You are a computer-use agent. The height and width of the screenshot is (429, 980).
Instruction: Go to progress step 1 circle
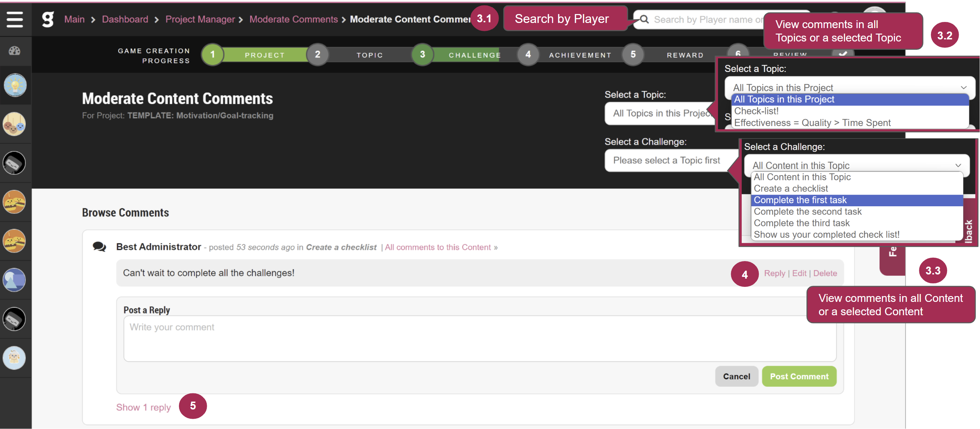pyautogui.click(x=213, y=54)
